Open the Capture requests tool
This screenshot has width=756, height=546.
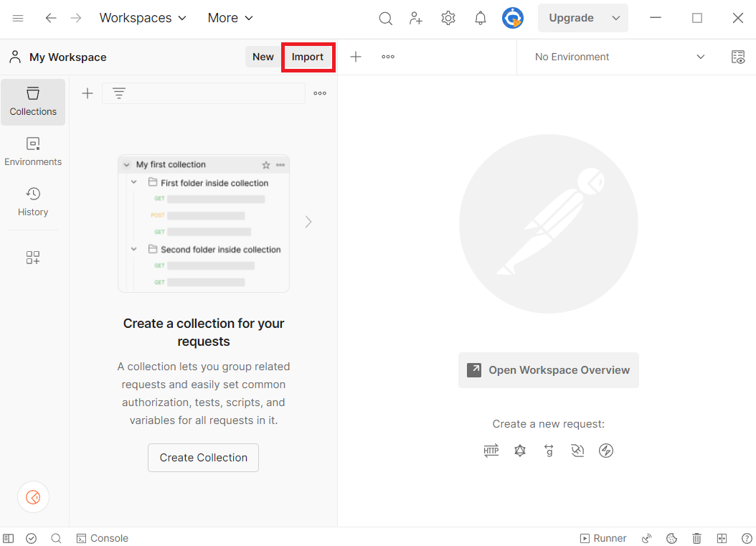click(646, 538)
